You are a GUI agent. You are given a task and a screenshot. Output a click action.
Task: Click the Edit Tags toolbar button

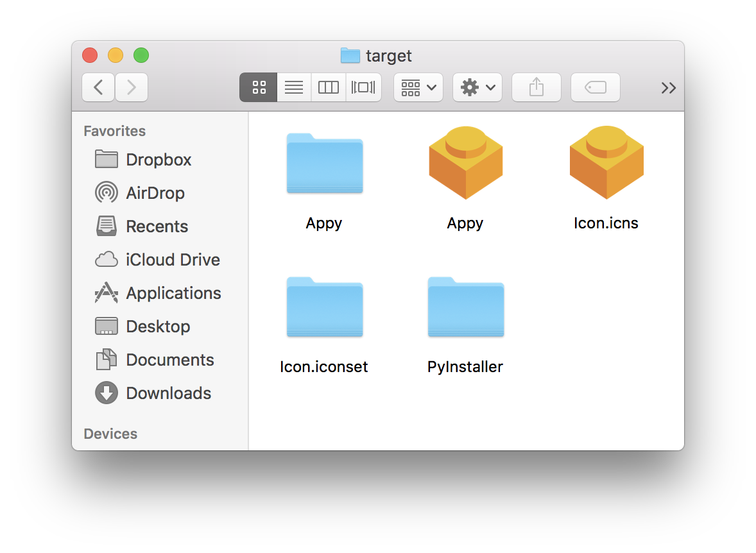(x=596, y=87)
